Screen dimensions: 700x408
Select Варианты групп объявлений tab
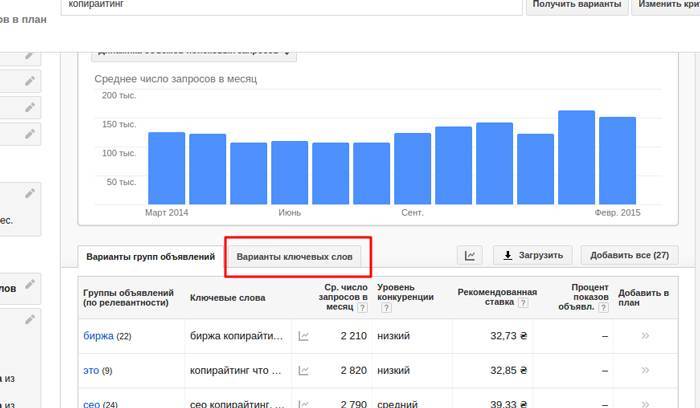click(x=149, y=257)
